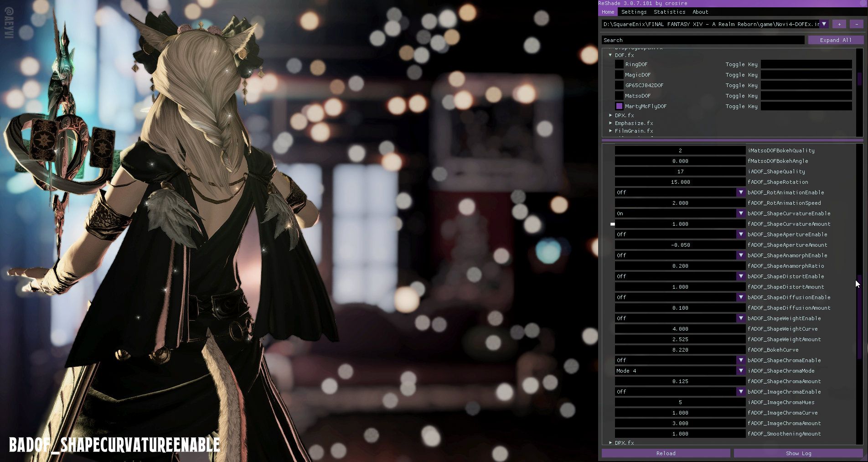Click the fADOF_ShapeApertureAmount value slider
The width and height of the screenshot is (868, 462).
pos(680,245)
